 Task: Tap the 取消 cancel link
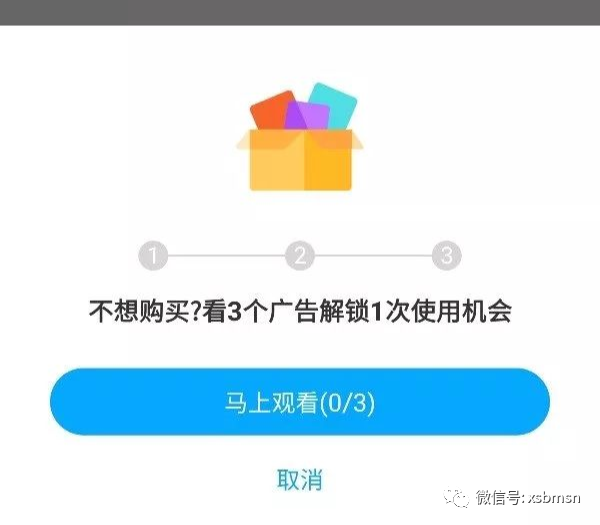click(300, 479)
